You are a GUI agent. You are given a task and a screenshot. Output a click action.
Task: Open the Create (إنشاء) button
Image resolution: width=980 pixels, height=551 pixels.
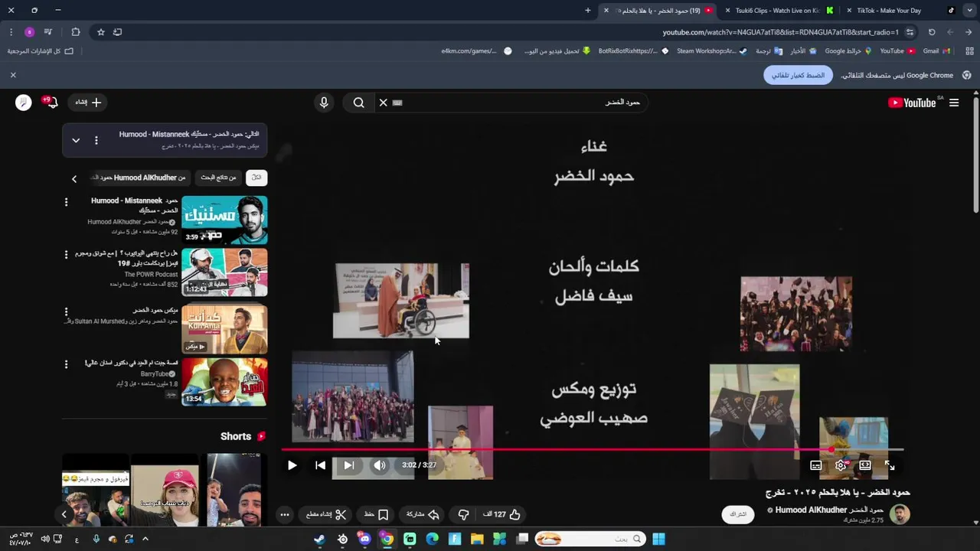pos(88,102)
